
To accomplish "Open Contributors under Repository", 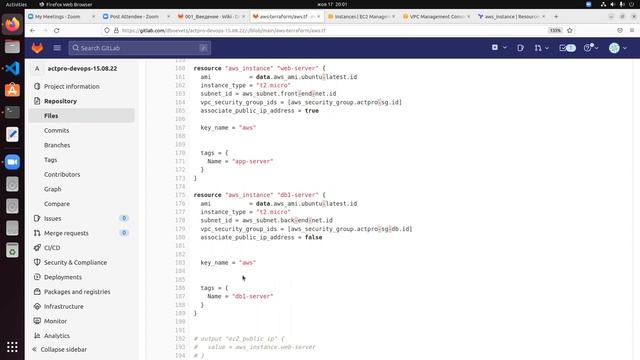I will [62, 175].
